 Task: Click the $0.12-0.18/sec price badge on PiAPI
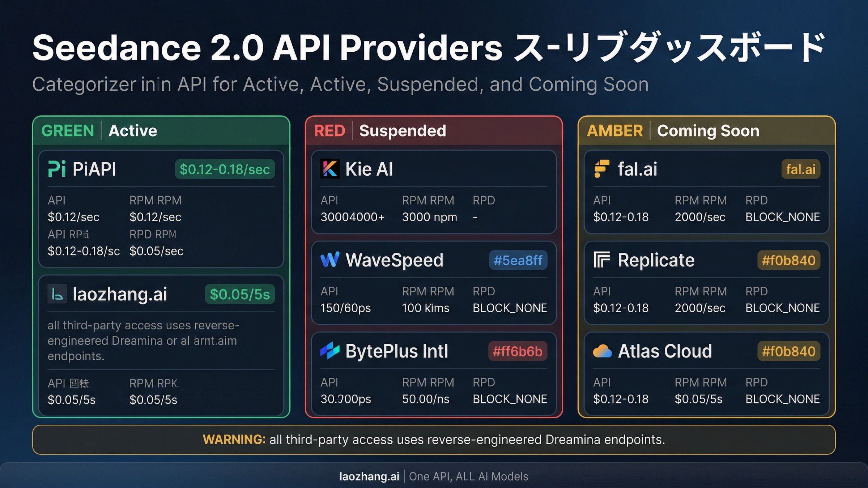(225, 169)
